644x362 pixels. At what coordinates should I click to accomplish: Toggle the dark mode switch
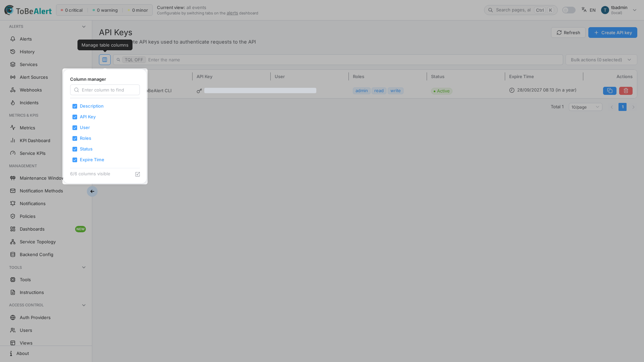569,10
